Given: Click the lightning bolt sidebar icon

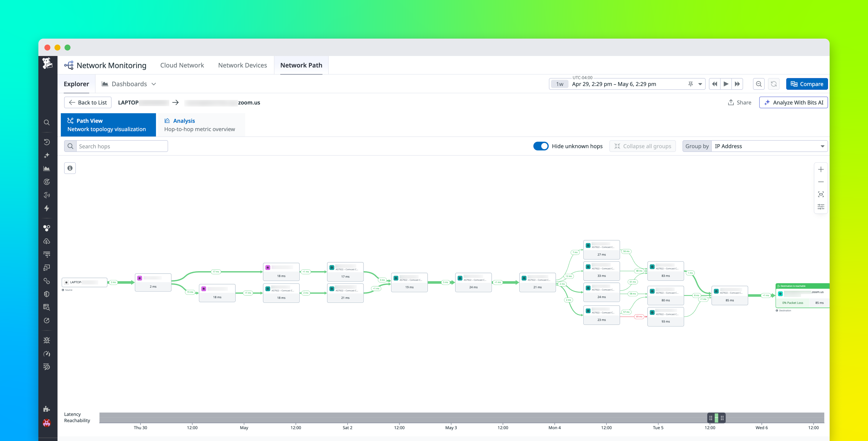Looking at the screenshot, I should pos(47,208).
